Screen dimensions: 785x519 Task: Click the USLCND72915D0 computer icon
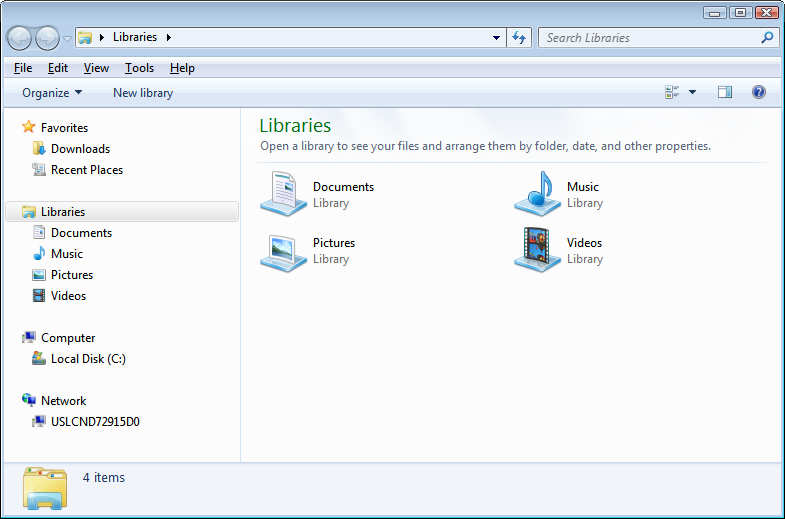coord(39,422)
